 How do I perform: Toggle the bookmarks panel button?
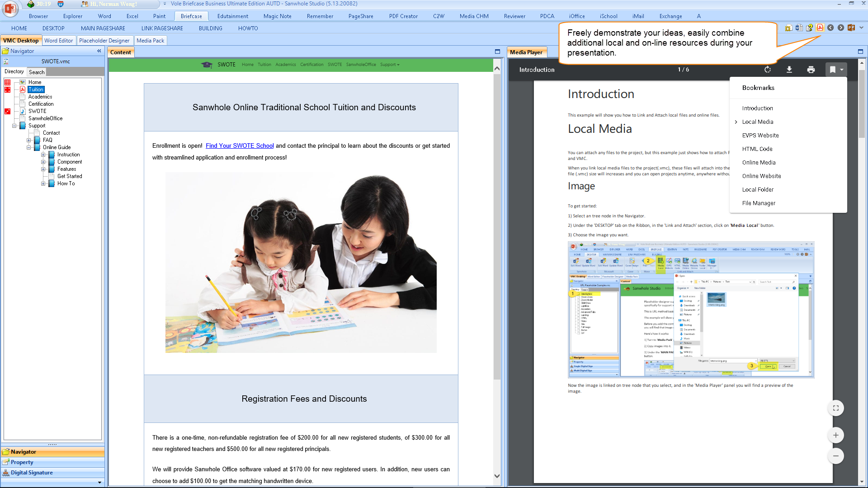833,70
